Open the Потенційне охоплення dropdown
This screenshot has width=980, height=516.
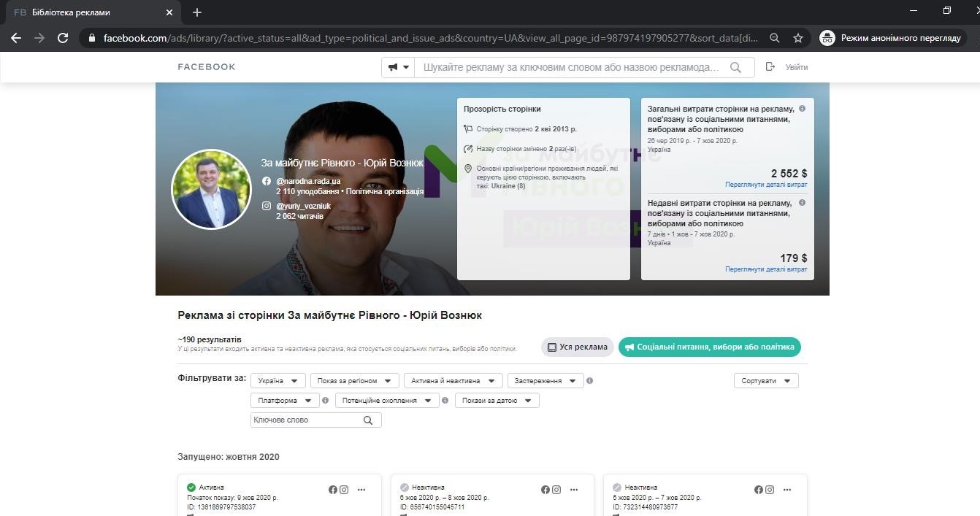(387, 401)
